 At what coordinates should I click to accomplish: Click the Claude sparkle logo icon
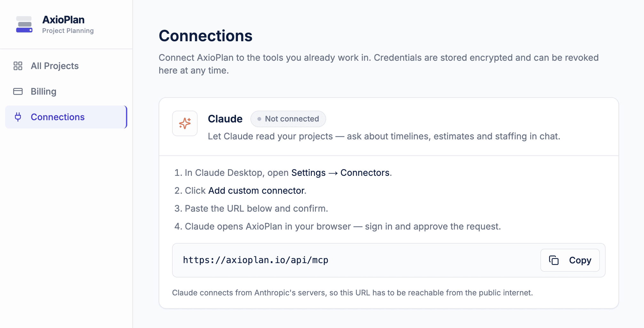(x=185, y=123)
